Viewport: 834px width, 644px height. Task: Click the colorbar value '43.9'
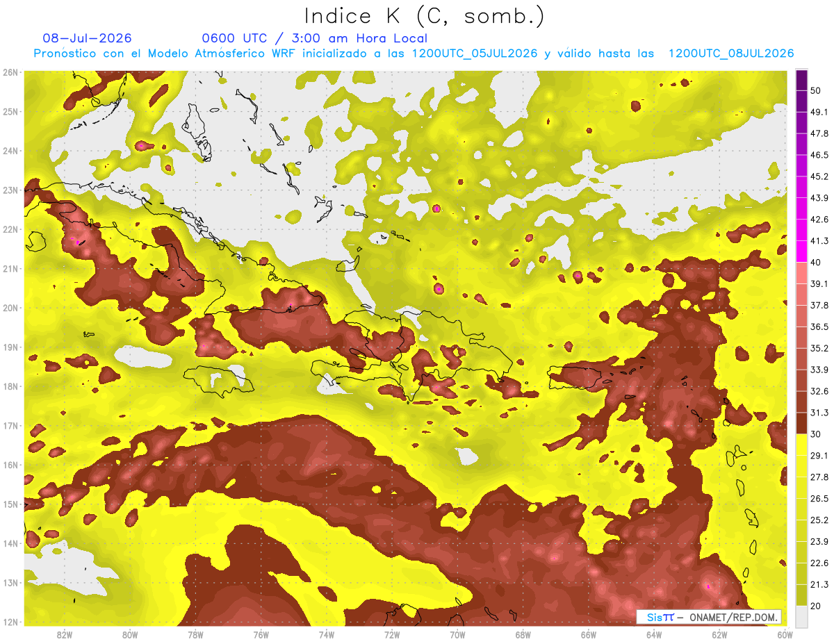[819, 198]
